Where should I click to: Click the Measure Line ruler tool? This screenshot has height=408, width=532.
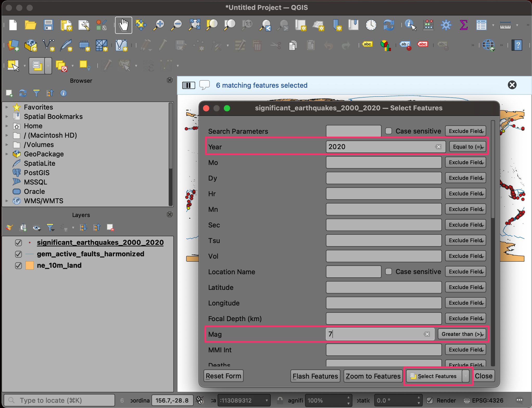505,25
